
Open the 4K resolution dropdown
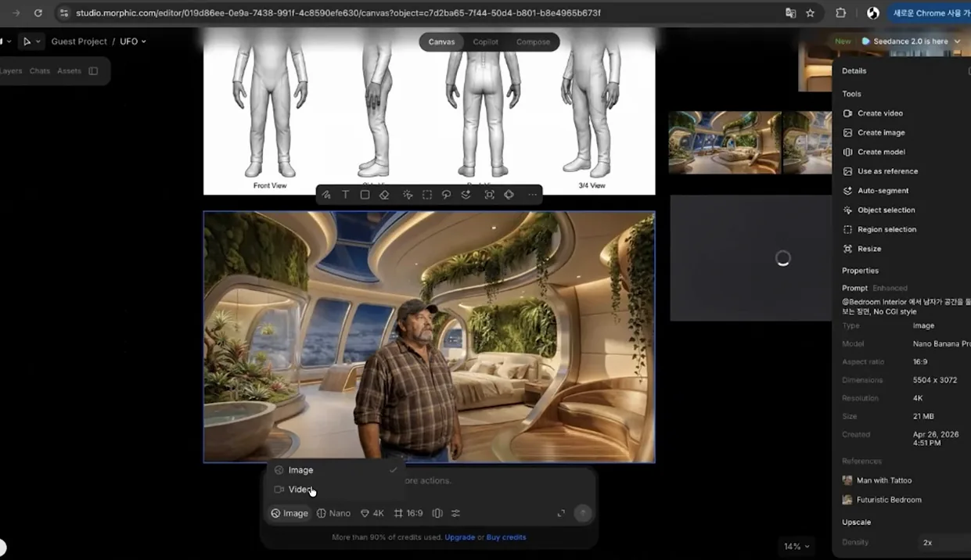(x=372, y=513)
